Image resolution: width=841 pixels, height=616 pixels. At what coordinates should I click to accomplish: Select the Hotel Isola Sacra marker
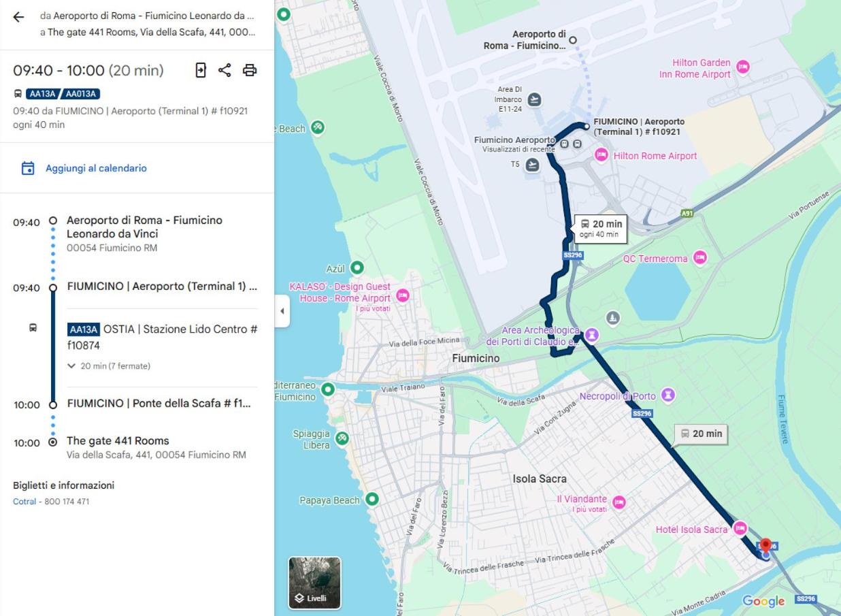[740, 529]
